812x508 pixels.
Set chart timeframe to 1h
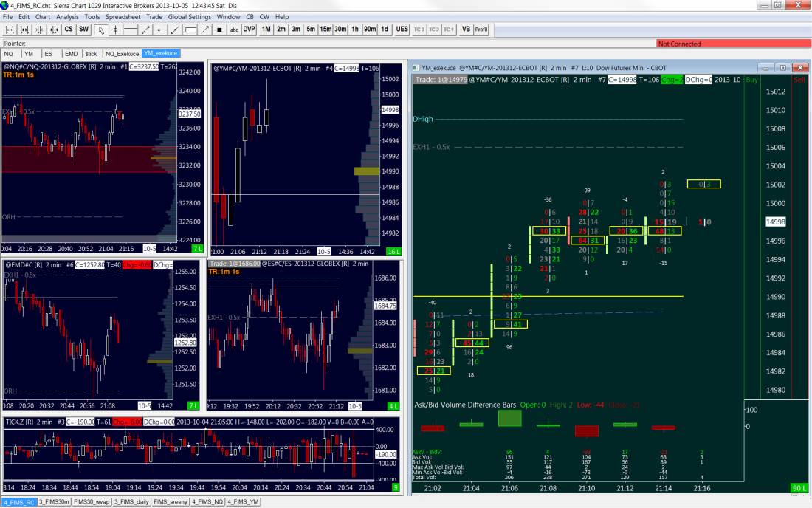point(355,30)
